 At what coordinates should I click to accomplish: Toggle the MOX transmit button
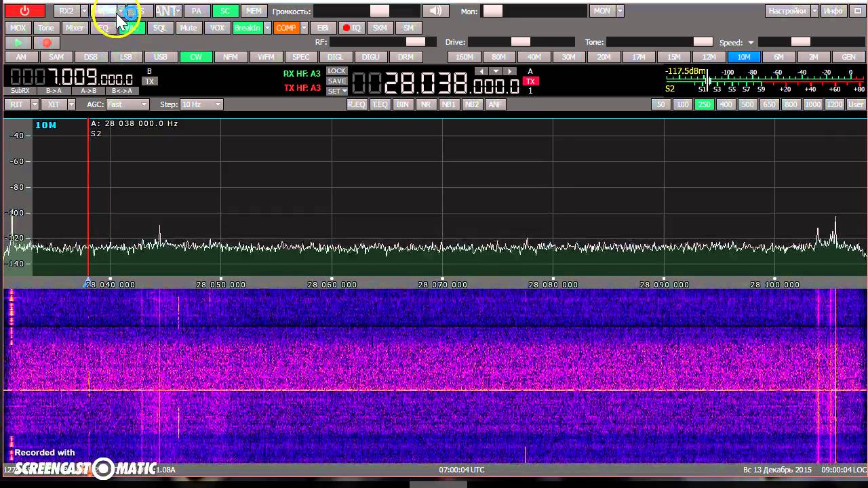(18, 28)
